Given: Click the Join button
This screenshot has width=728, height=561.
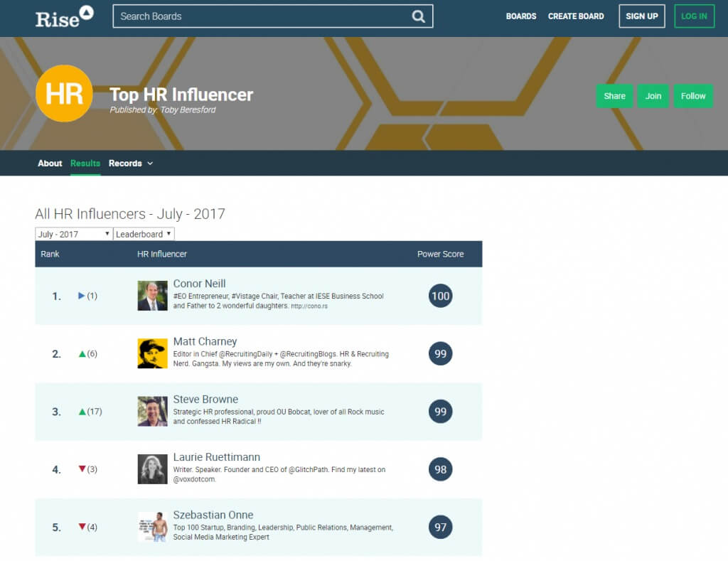Looking at the screenshot, I should pos(653,95).
